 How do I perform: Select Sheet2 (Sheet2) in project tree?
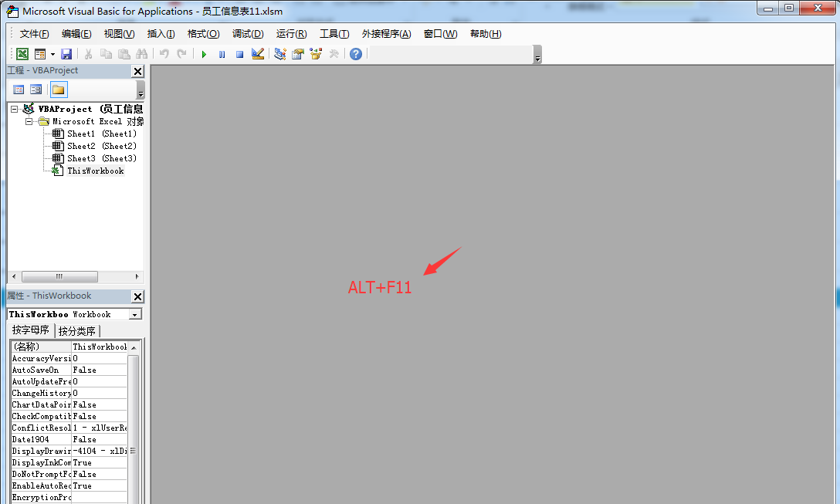102,146
